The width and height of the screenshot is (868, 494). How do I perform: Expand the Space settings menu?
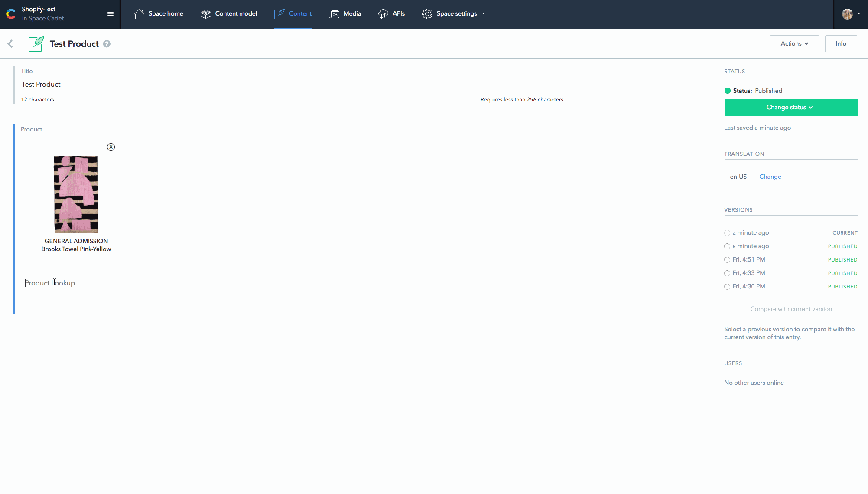click(453, 13)
